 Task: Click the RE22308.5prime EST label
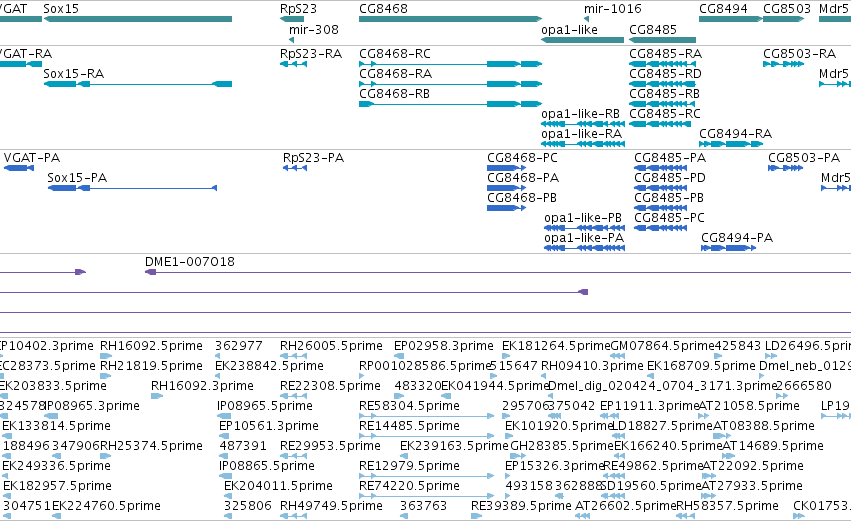[330, 386]
